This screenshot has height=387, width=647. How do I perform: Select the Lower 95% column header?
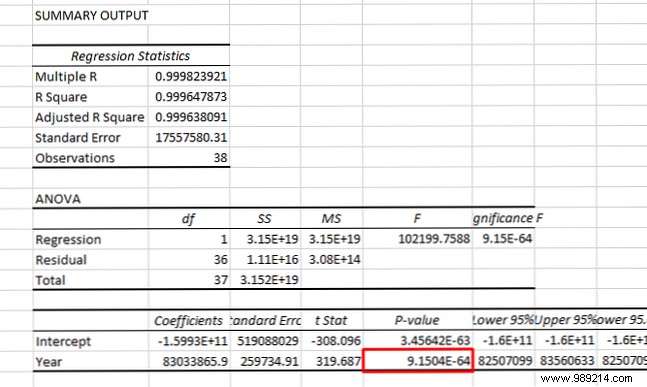[x=503, y=320]
